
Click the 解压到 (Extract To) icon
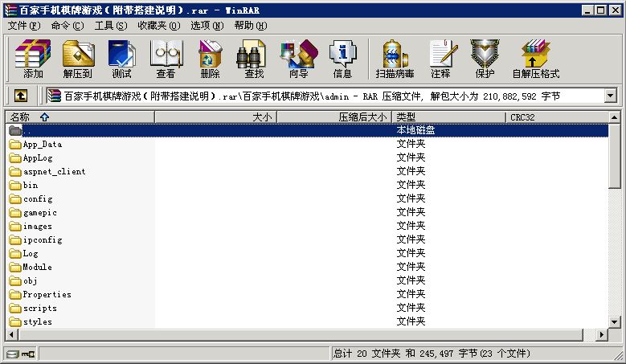(x=77, y=60)
